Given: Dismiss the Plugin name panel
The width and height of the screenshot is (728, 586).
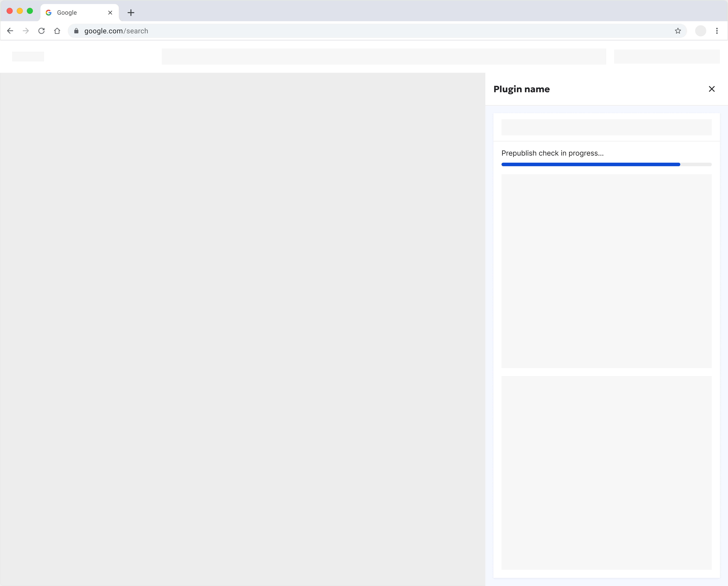Looking at the screenshot, I should coord(712,89).
